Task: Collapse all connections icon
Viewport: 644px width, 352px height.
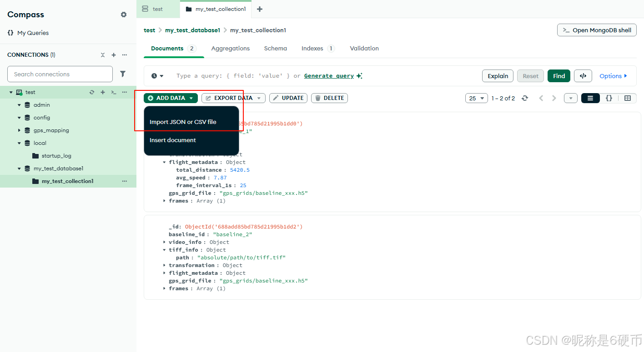Action: pos(103,55)
